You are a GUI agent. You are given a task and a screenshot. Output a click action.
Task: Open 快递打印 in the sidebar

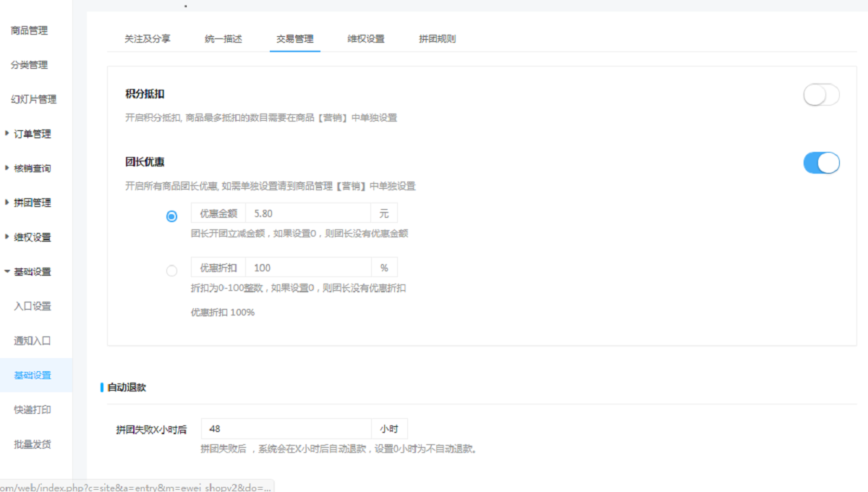[33, 410]
